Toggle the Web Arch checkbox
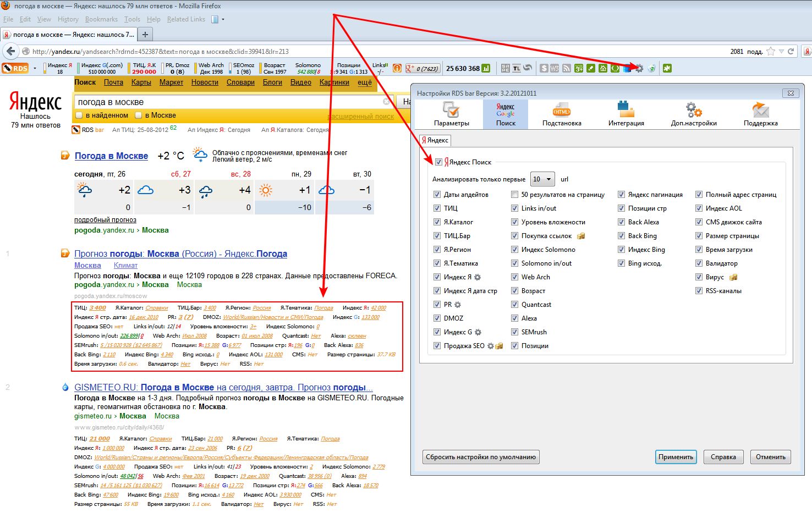 514,277
